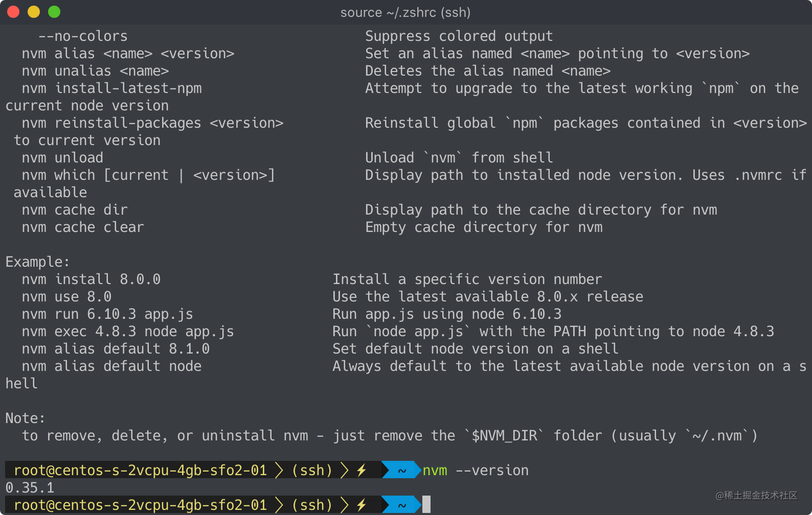Click the chevron following the (ssh) segment

(x=345, y=470)
